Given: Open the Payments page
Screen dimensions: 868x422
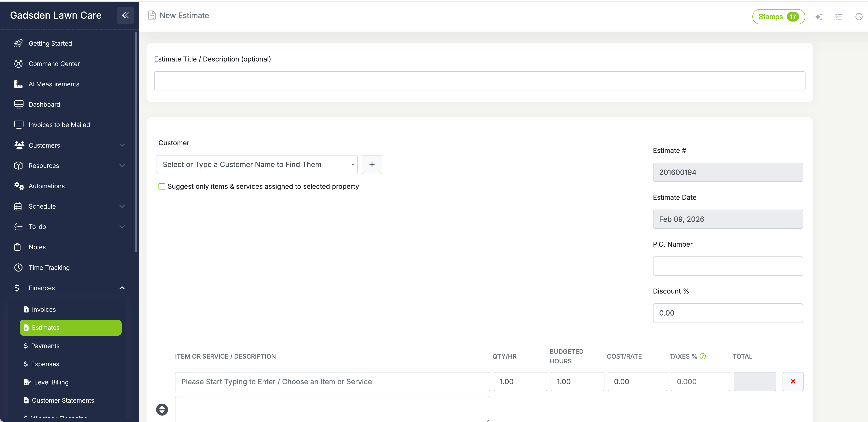Looking at the screenshot, I should (x=45, y=345).
